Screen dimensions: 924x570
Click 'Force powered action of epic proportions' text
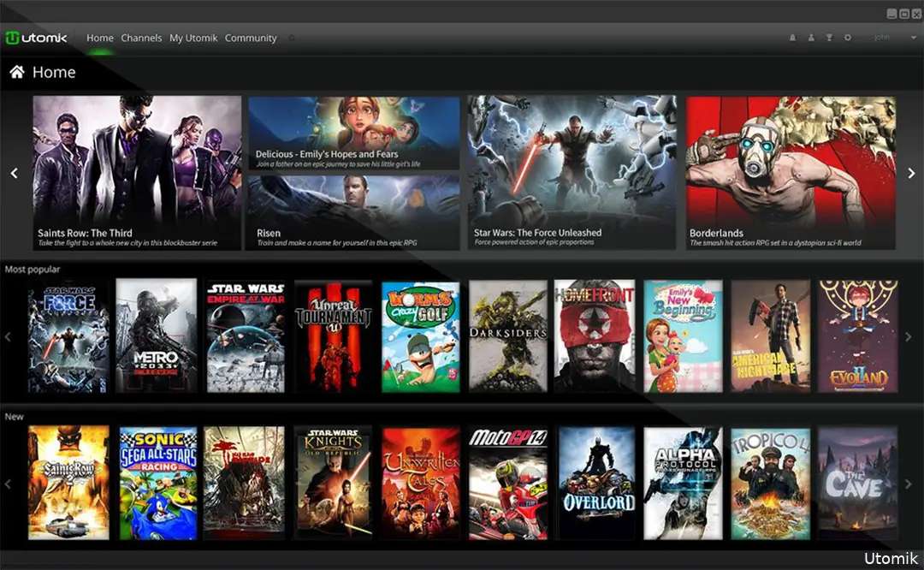click(534, 242)
